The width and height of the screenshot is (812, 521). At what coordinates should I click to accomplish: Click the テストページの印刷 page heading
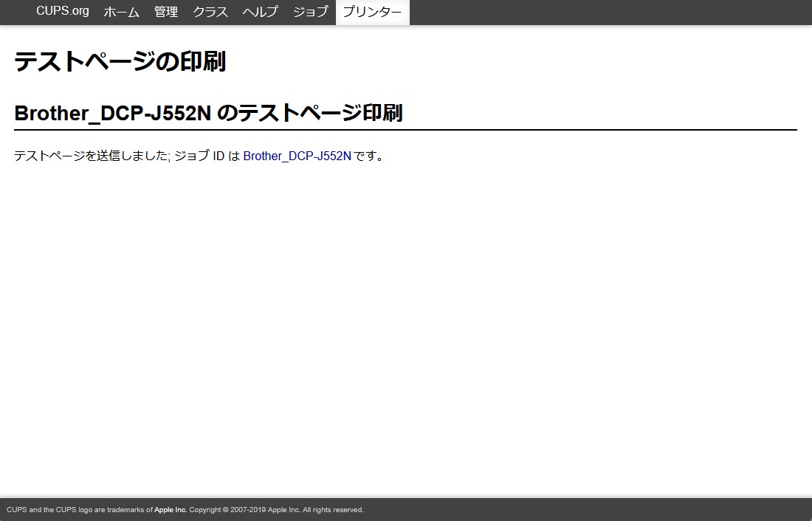coord(120,61)
